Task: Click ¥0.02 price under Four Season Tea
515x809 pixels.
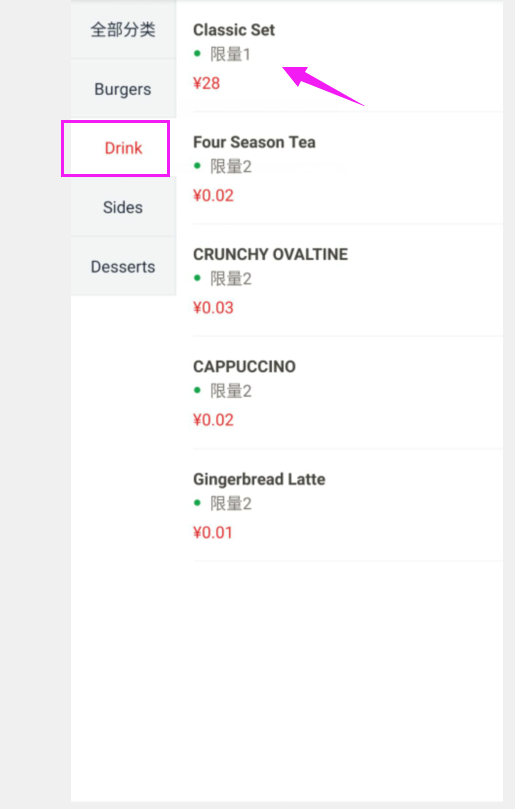Action: 213,196
